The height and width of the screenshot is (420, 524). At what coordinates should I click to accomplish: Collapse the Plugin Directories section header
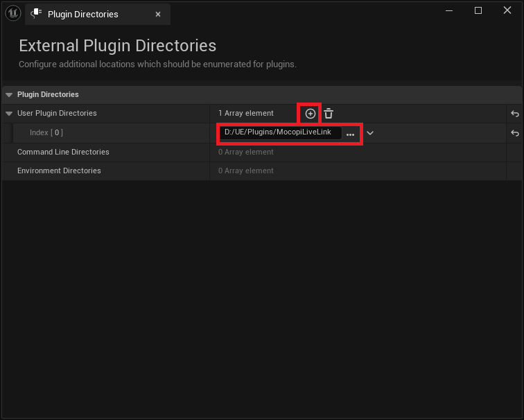pos(8,94)
